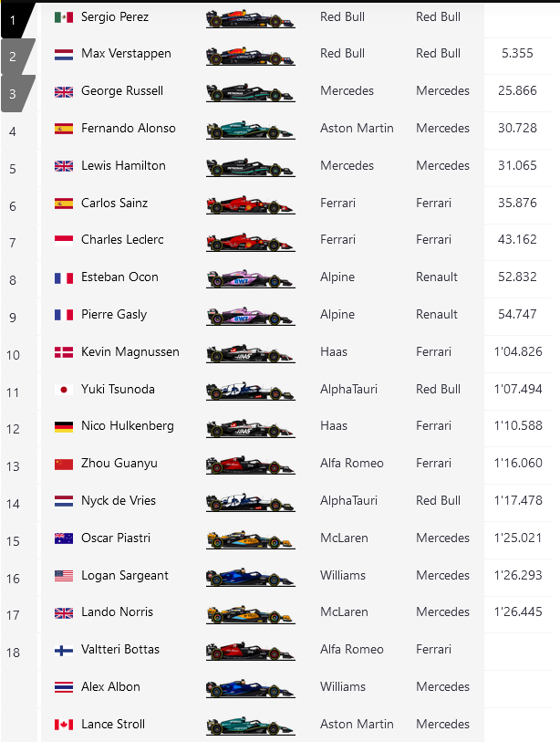
Task: Click Lando Norris's gap time 1'26.445
Action: click(518, 612)
